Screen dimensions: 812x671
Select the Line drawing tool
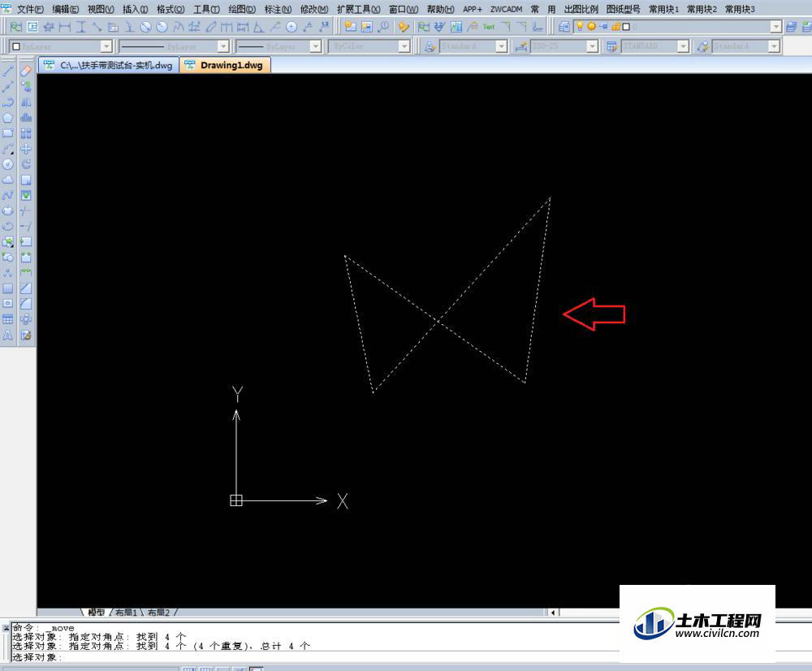click(8, 71)
